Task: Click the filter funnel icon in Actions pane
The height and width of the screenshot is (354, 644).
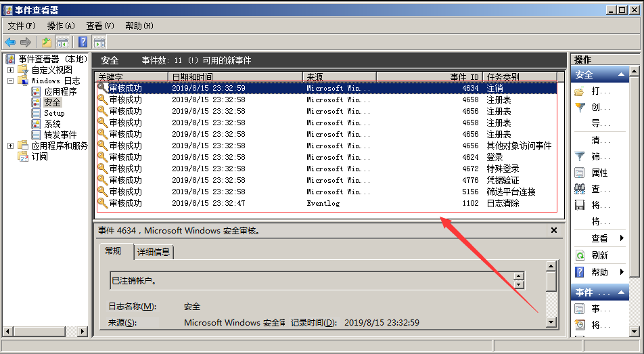Action: [580, 107]
